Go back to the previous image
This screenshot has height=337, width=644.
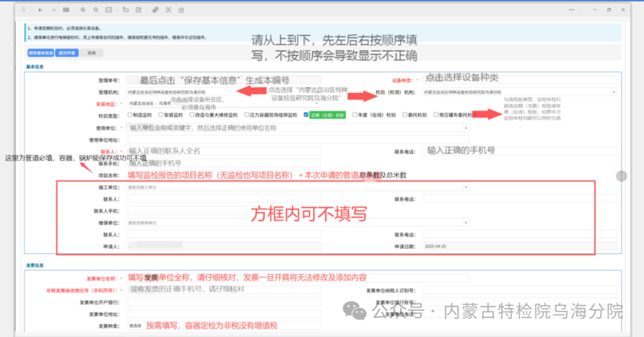click(41, 10)
